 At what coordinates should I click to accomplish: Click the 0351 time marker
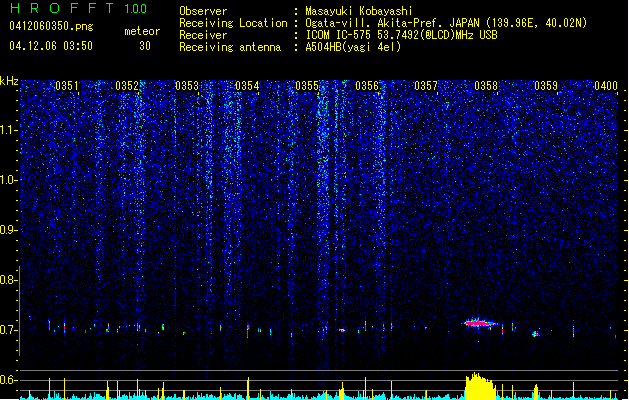coord(67,86)
